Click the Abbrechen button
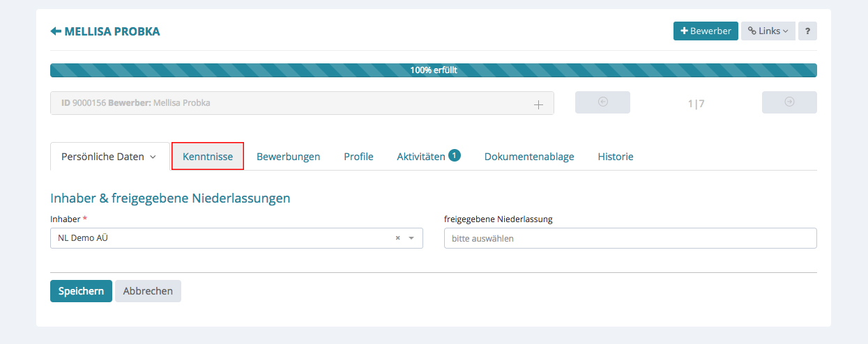 coord(148,291)
